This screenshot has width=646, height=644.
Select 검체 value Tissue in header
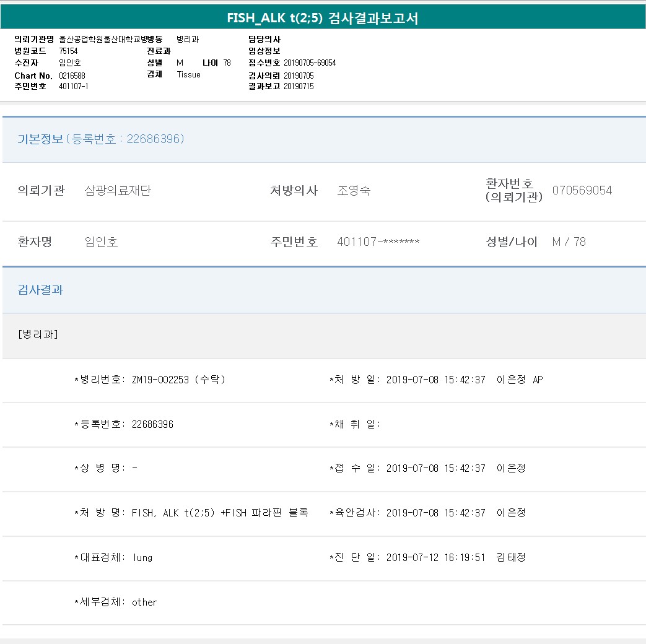188,74
